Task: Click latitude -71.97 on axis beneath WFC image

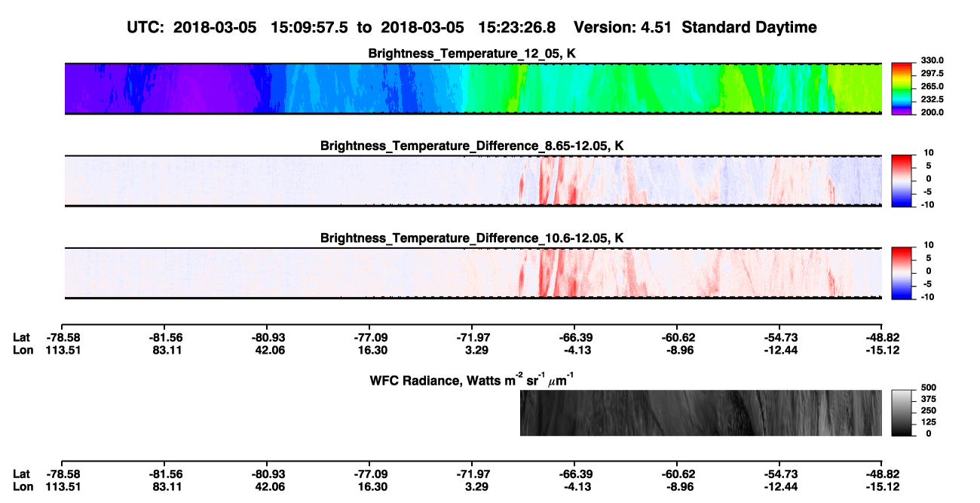Action: point(472,474)
